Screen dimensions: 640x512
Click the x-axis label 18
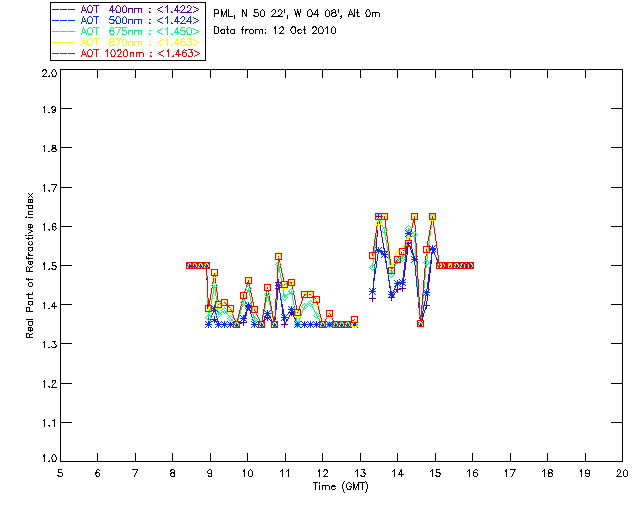[x=547, y=473]
